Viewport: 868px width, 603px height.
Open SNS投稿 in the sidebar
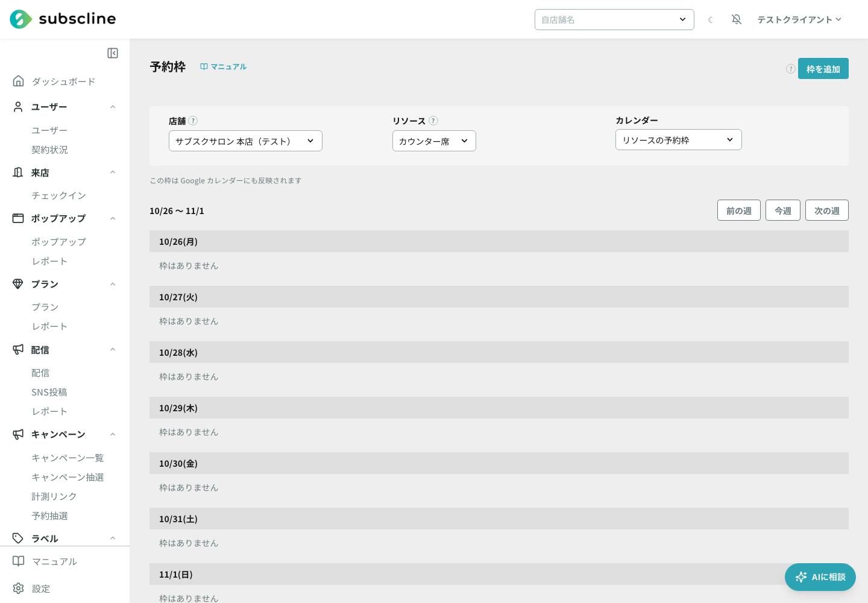pos(49,392)
